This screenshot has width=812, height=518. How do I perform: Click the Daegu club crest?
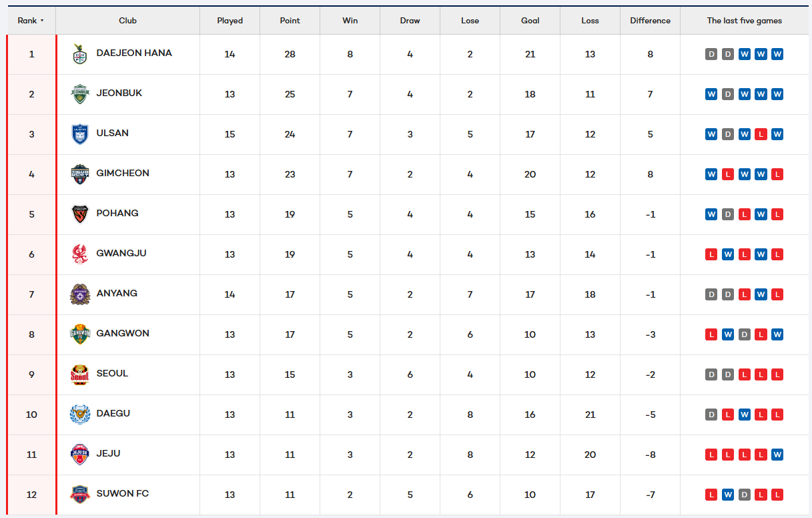(x=80, y=415)
